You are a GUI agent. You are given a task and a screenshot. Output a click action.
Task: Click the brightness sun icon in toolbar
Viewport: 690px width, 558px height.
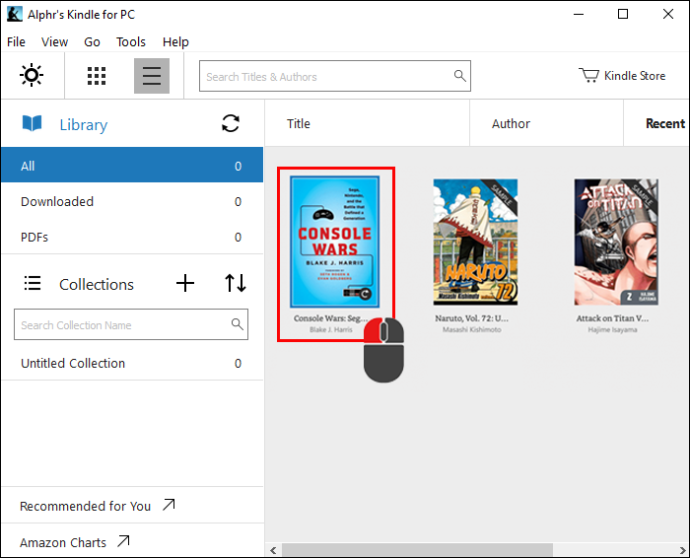click(32, 75)
